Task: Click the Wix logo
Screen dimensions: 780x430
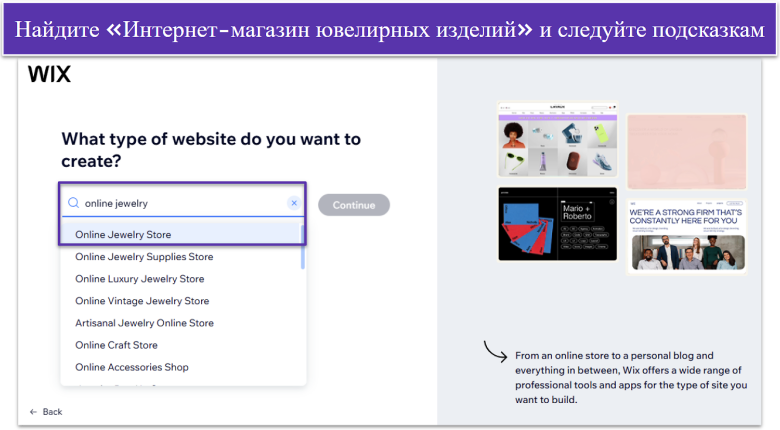Action: pyautogui.click(x=49, y=74)
